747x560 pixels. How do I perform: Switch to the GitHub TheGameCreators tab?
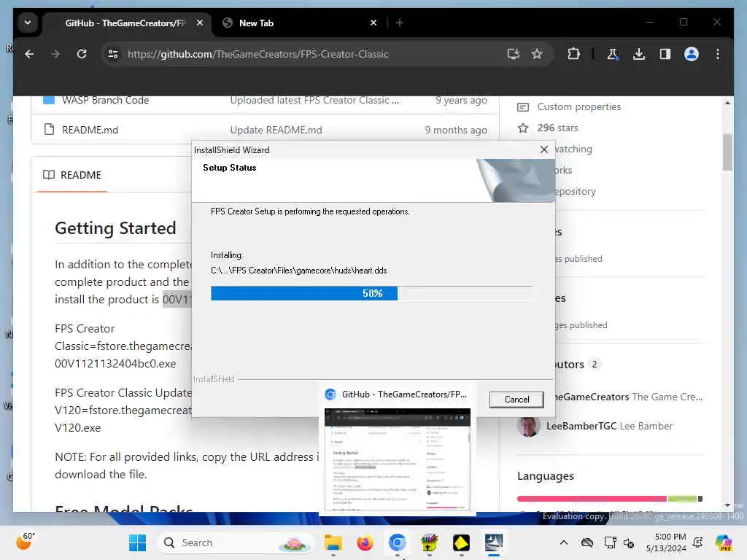pos(125,23)
